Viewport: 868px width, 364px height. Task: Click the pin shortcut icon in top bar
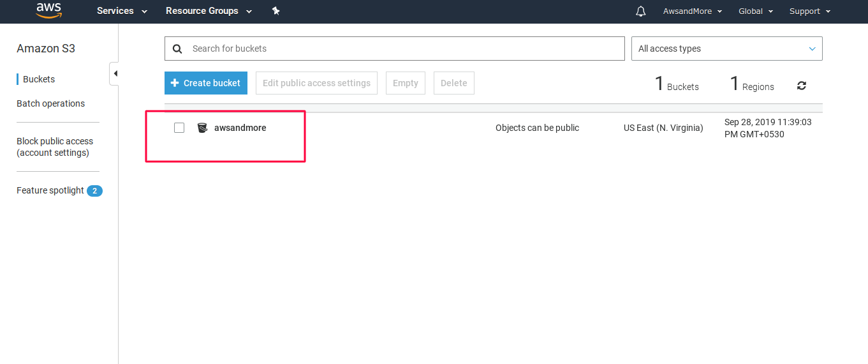click(276, 11)
